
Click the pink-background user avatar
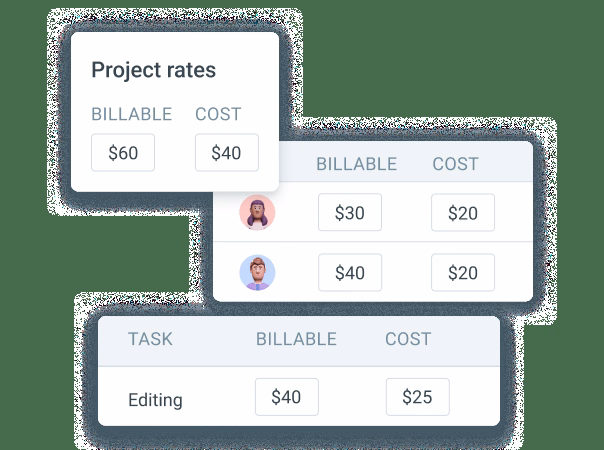pos(258,212)
